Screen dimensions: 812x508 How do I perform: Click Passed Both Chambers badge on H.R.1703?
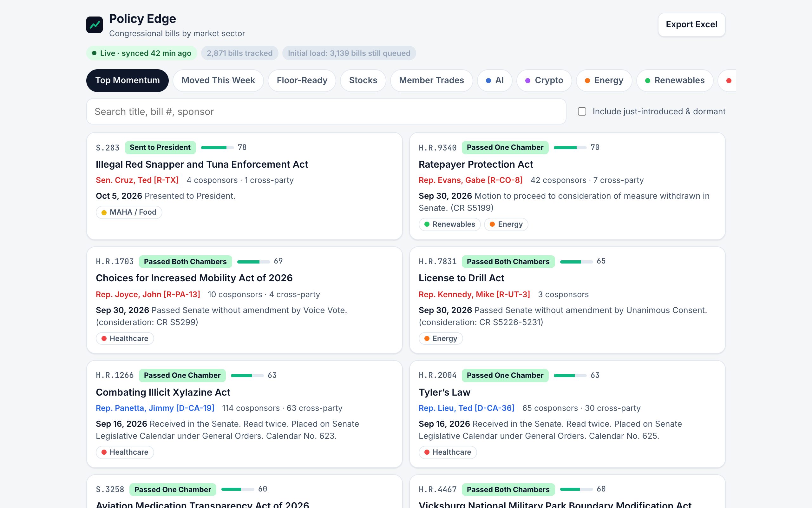[x=185, y=262]
